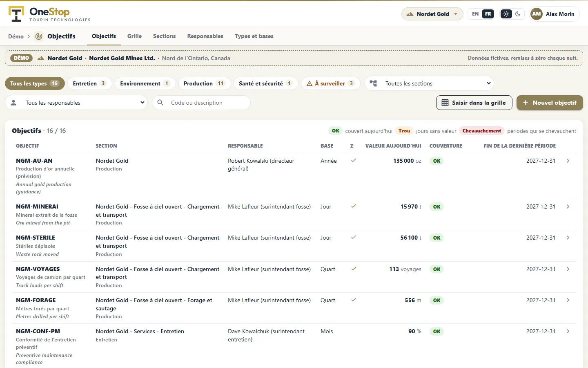Click the NGM-FORAGE objective code
This screenshot has height=368, width=588.
(x=36, y=300)
